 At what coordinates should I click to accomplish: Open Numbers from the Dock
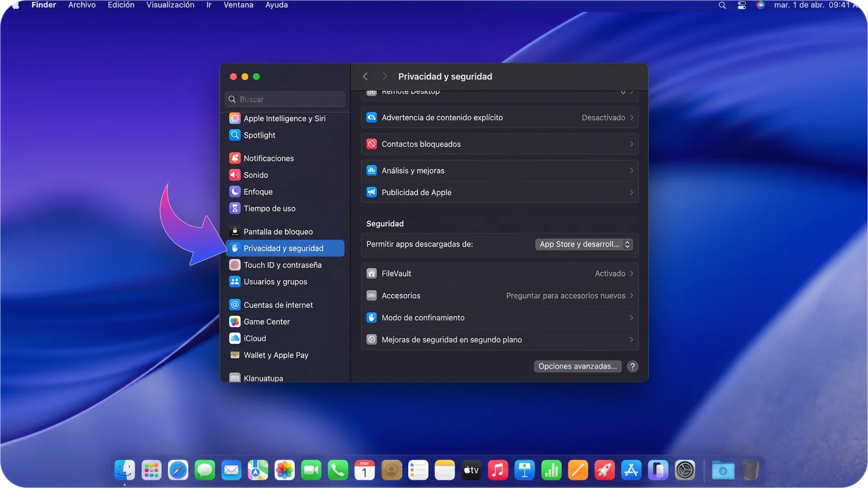[x=551, y=470]
